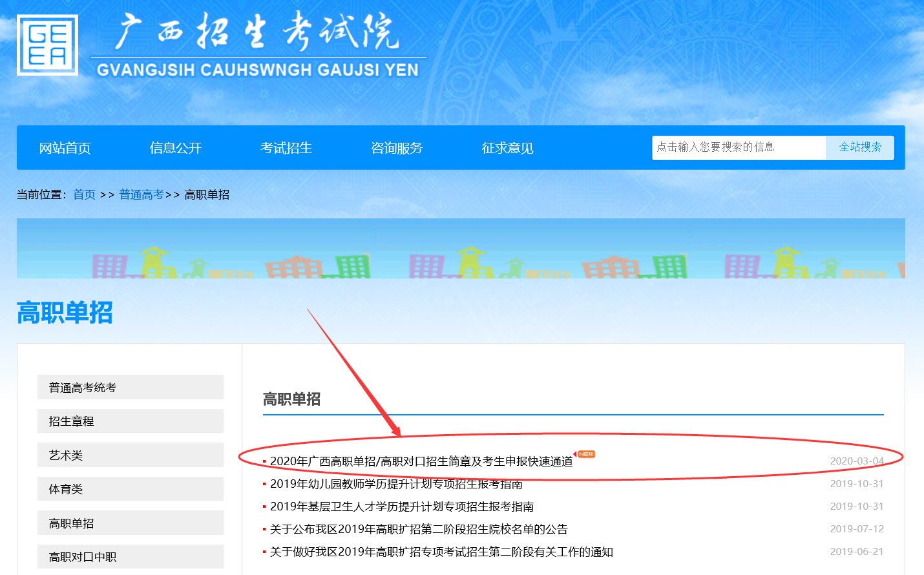Open 信息公开 navigation menu
The width and height of the screenshot is (924, 575).
tap(176, 148)
